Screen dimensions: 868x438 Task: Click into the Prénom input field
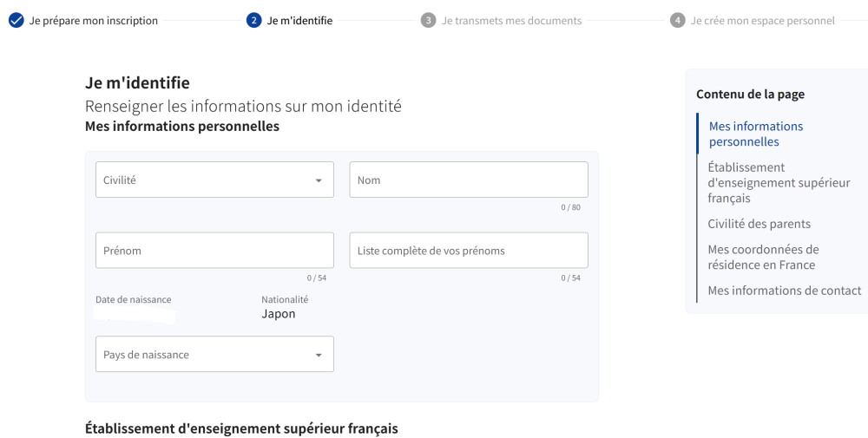[214, 251]
